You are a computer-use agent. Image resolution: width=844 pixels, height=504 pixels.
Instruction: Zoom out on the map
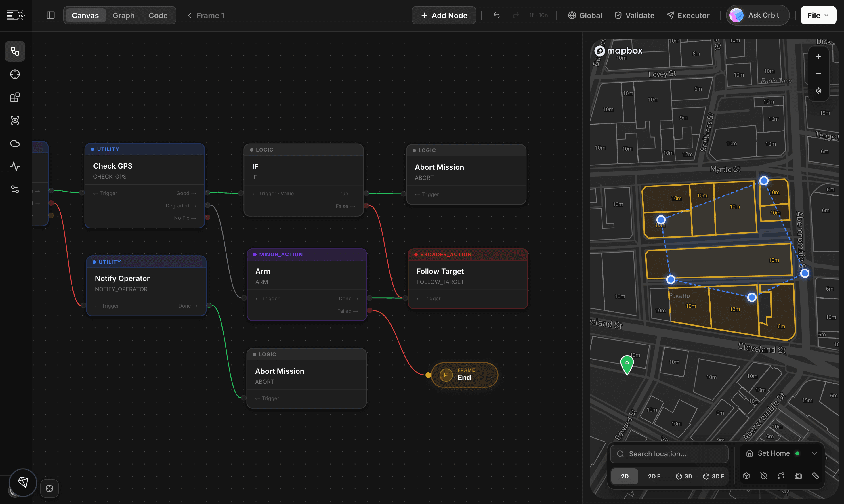818,74
